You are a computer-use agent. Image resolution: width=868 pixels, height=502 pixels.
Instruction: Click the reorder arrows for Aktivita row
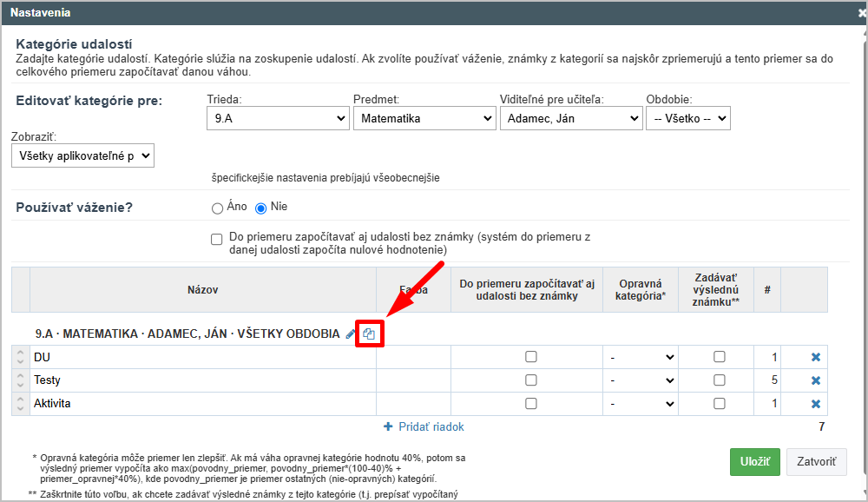(21, 404)
